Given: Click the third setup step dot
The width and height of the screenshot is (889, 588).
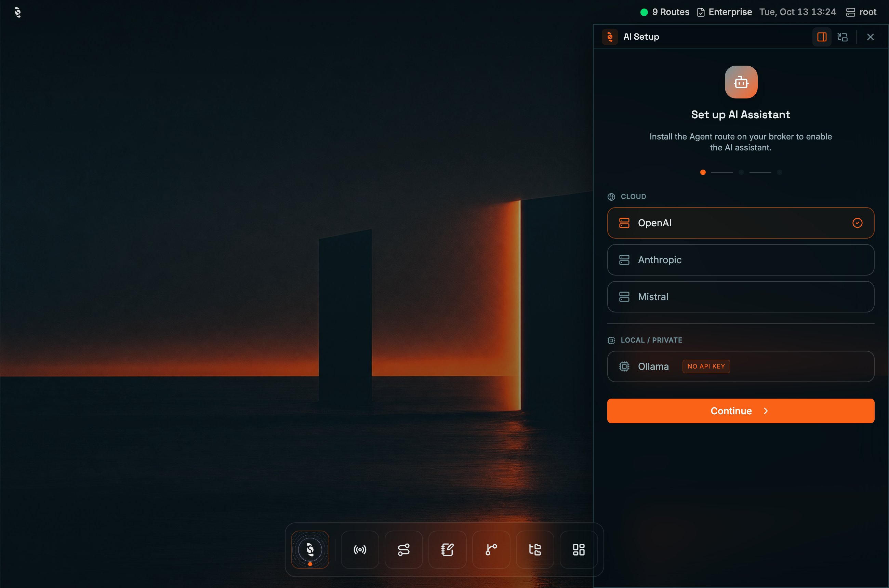Looking at the screenshot, I should click(780, 173).
